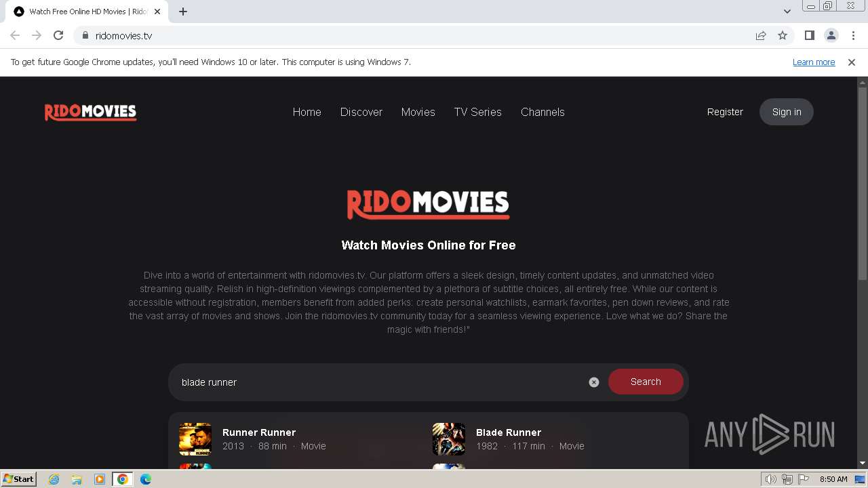Click the page vertical scrollbar thumb
868x488 pixels.
pyautogui.click(x=862, y=183)
